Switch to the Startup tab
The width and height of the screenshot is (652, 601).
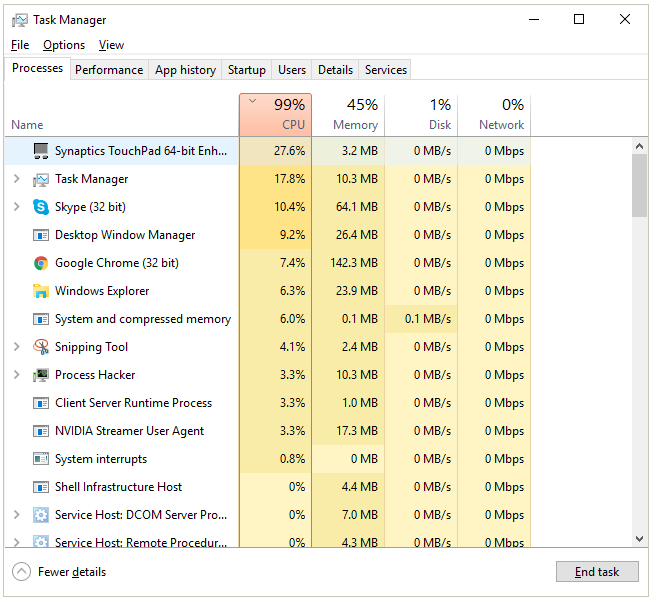(x=247, y=70)
